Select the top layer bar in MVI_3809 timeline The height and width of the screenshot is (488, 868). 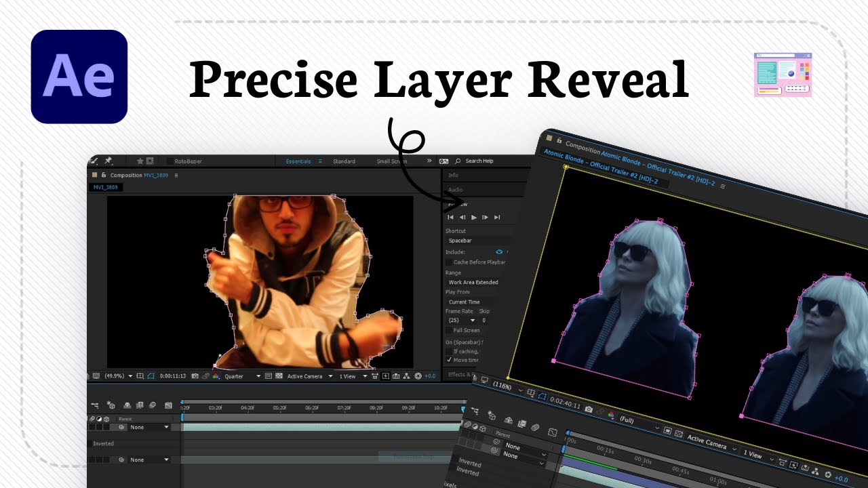(x=321, y=427)
